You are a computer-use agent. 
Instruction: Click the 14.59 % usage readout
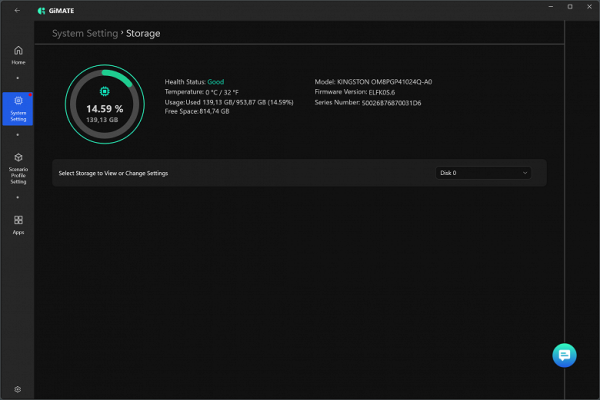tap(103, 108)
